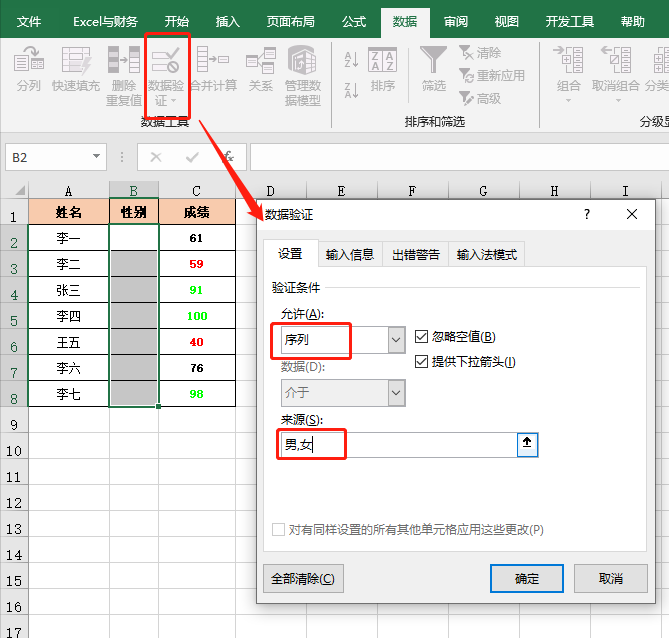Click the insert function fx icon
Viewport: 669px width, 638px height.
point(229,157)
